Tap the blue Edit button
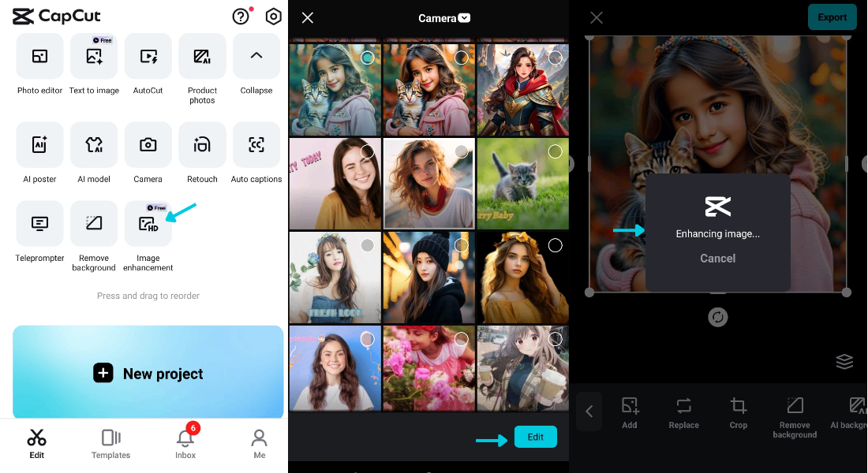Screen dimensions: 868x473 (x=535, y=437)
